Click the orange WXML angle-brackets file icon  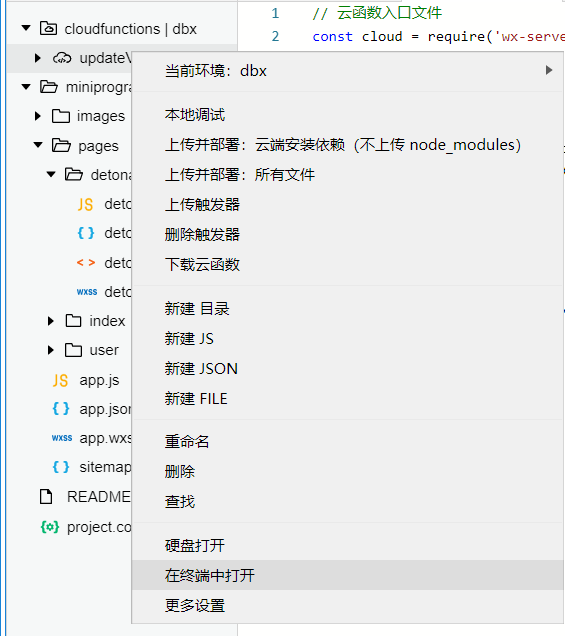(x=86, y=263)
